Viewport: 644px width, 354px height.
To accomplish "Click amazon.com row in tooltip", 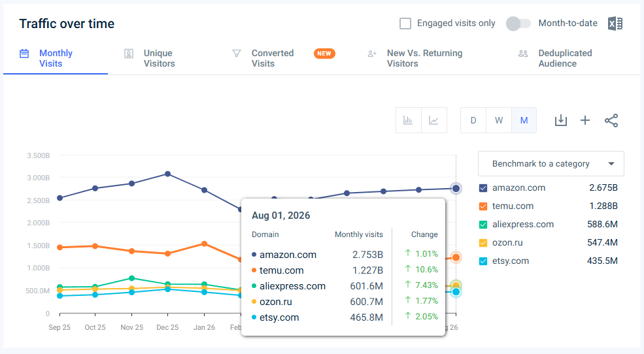I will pos(345,254).
